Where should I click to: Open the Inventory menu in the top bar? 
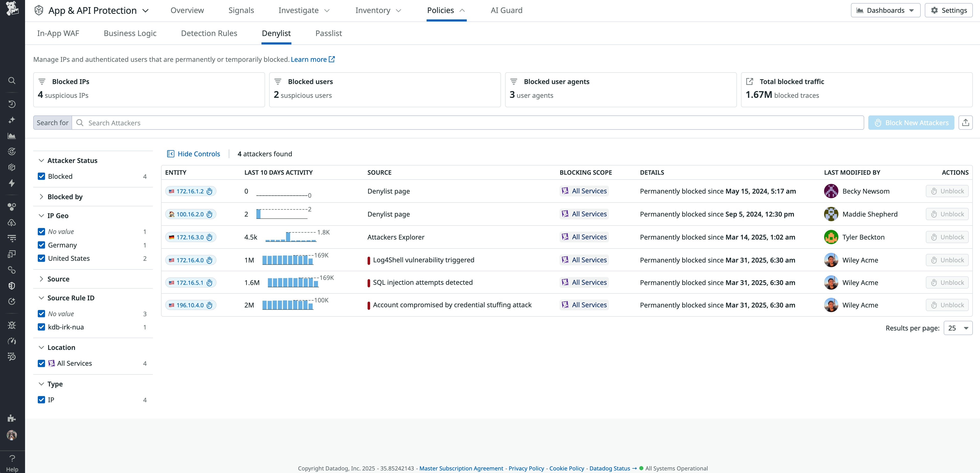(377, 10)
